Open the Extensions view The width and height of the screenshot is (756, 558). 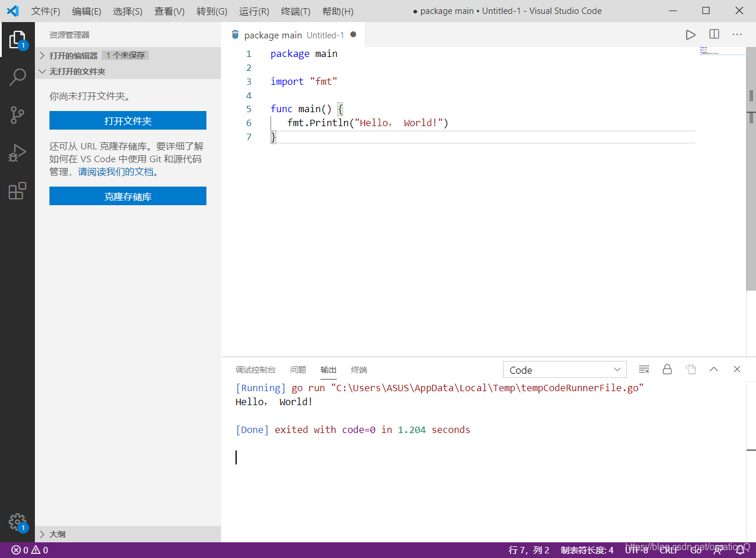[x=17, y=191]
